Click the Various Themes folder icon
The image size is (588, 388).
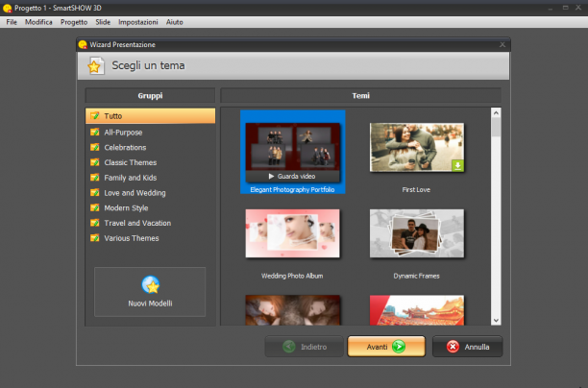[x=95, y=238]
